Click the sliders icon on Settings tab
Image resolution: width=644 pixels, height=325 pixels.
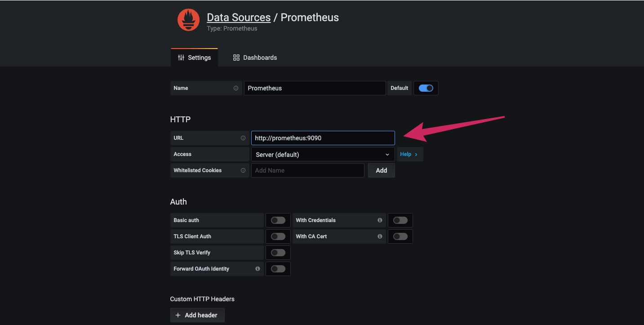pos(181,58)
